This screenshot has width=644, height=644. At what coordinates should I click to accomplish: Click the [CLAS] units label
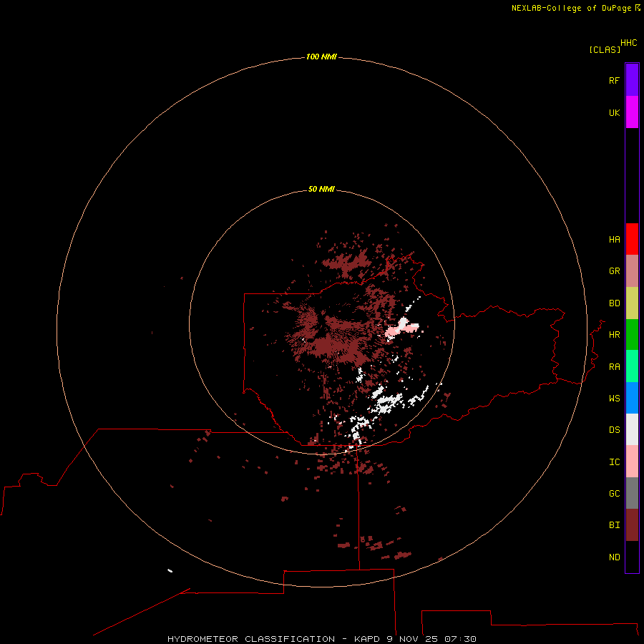click(605, 49)
